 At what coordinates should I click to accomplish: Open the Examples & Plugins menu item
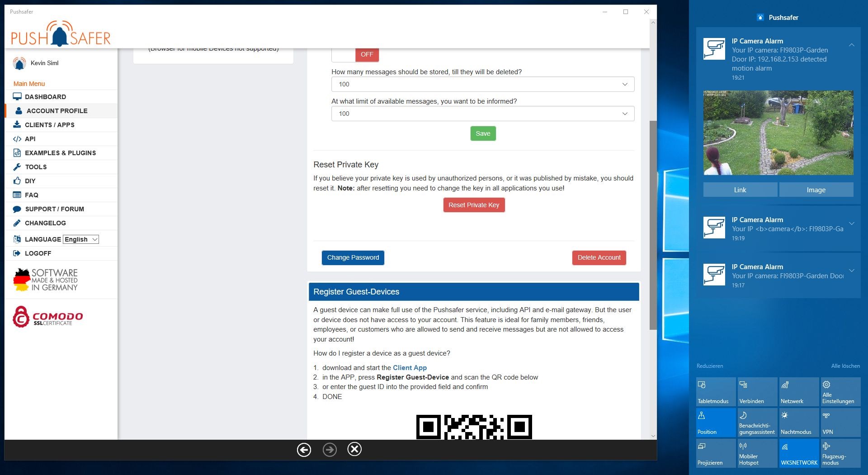[61, 153]
